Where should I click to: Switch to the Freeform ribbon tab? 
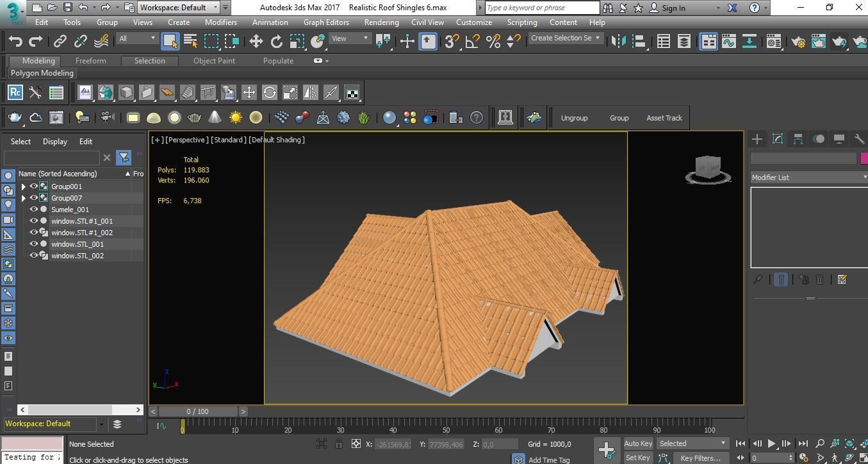click(x=91, y=61)
